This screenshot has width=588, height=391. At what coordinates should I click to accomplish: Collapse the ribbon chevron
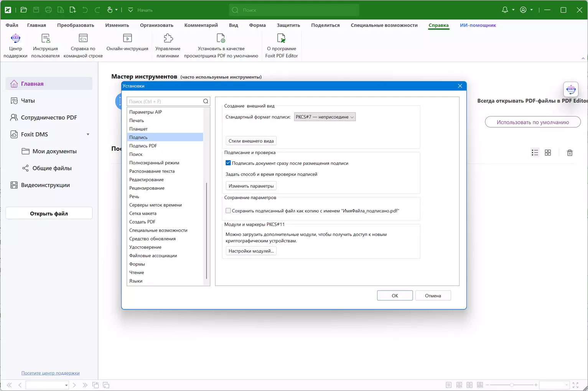pyautogui.click(x=583, y=58)
